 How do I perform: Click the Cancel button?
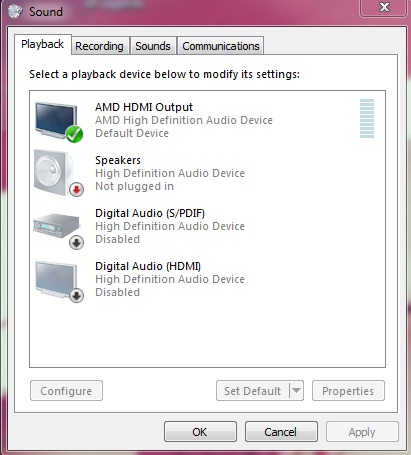pyautogui.click(x=281, y=432)
